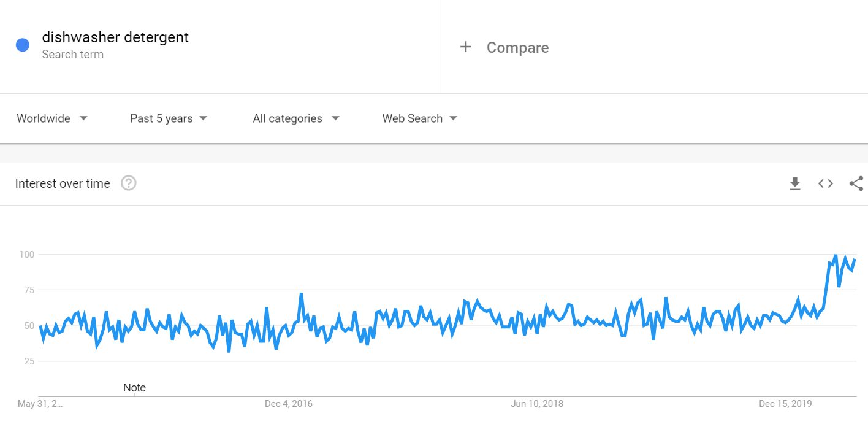Click the Interest over time heading
Screen dimensions: 868x424
click(63, 183)
